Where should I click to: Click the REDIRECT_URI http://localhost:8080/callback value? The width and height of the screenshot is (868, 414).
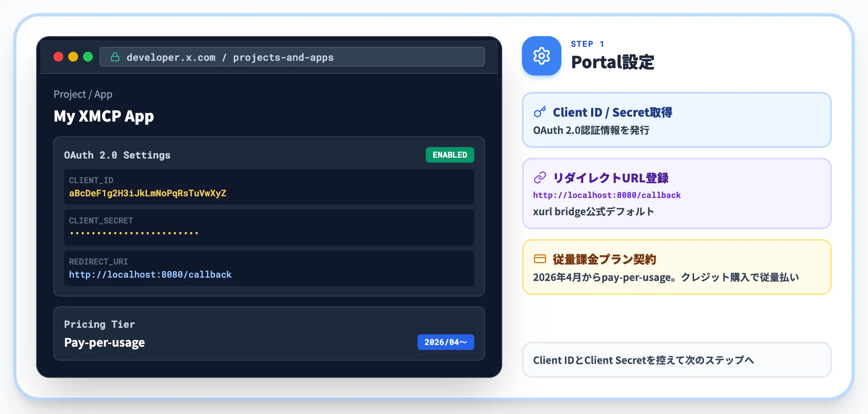150,274
